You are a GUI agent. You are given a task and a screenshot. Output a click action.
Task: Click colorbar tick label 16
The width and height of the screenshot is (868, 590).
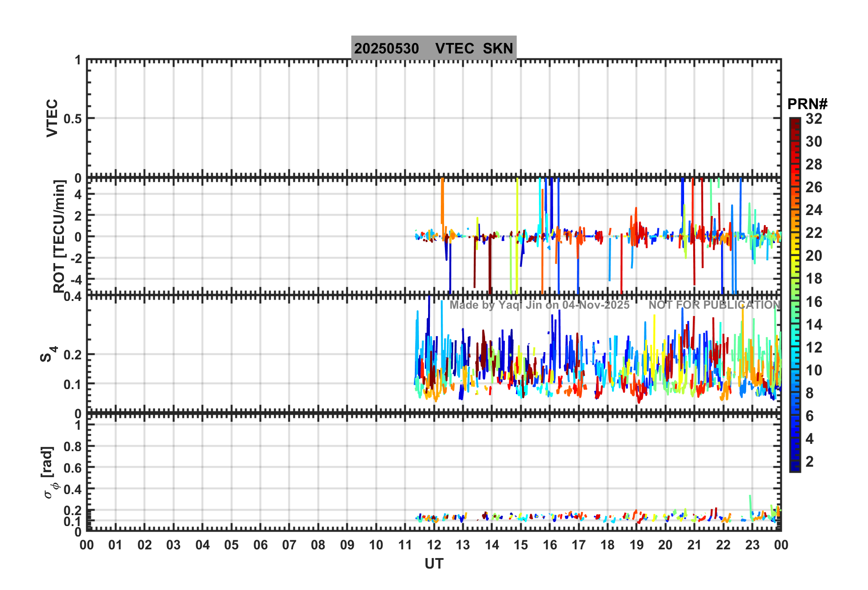point(814,302)
